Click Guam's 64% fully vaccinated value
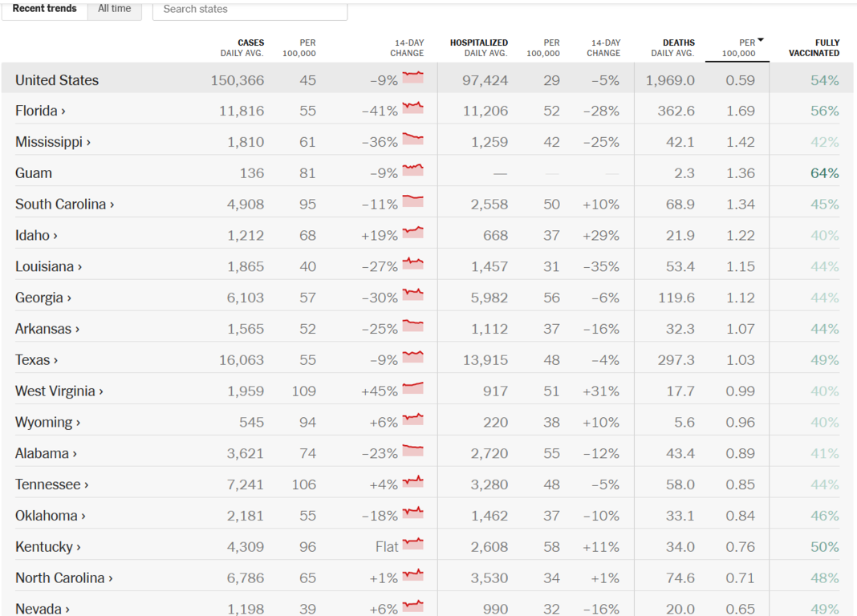 (x=824, y=173)
